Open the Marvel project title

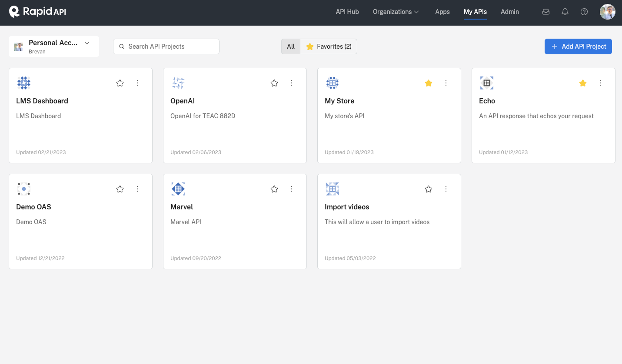(x=182, y=207)
